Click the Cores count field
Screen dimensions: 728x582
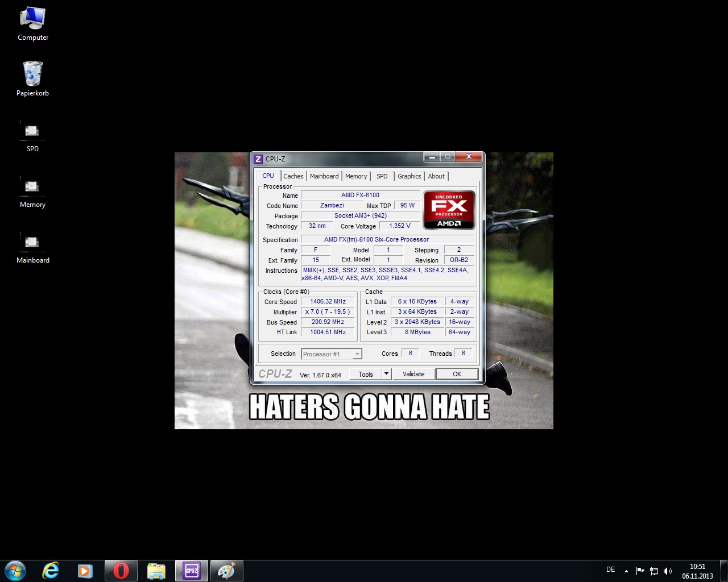pos(410,353)
